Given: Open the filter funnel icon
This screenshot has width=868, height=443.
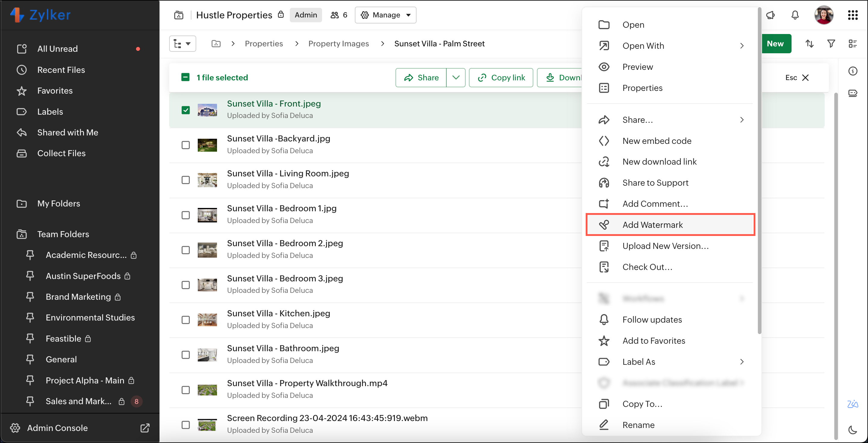Looking at the screenshot, I should [831, 43].
